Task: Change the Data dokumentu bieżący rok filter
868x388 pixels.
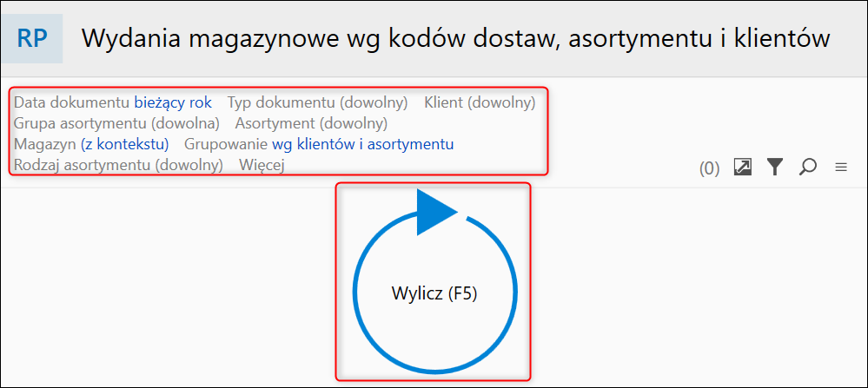Action: [x=113, y=102]
